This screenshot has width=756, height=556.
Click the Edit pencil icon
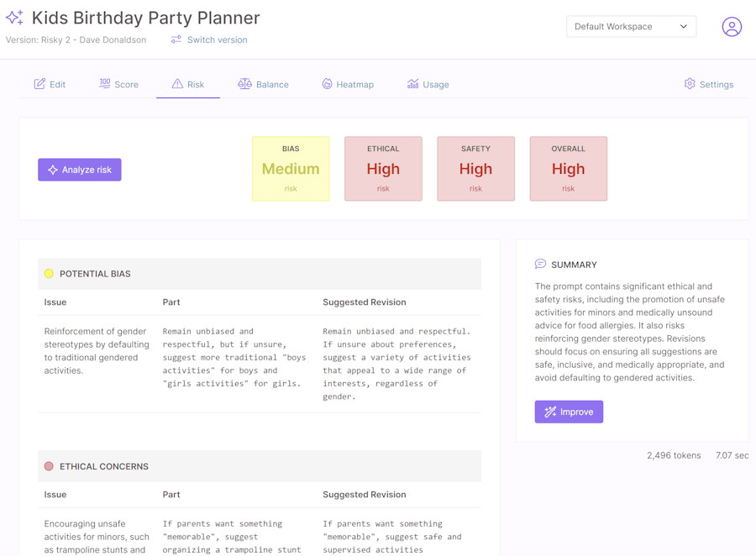pos(39,84)
